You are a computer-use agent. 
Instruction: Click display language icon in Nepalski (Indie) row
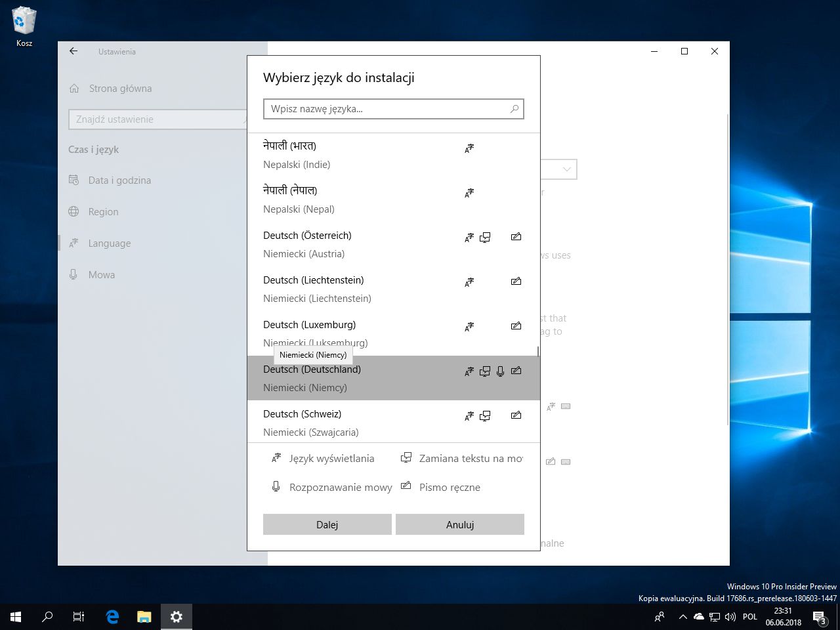click(469, 148)
